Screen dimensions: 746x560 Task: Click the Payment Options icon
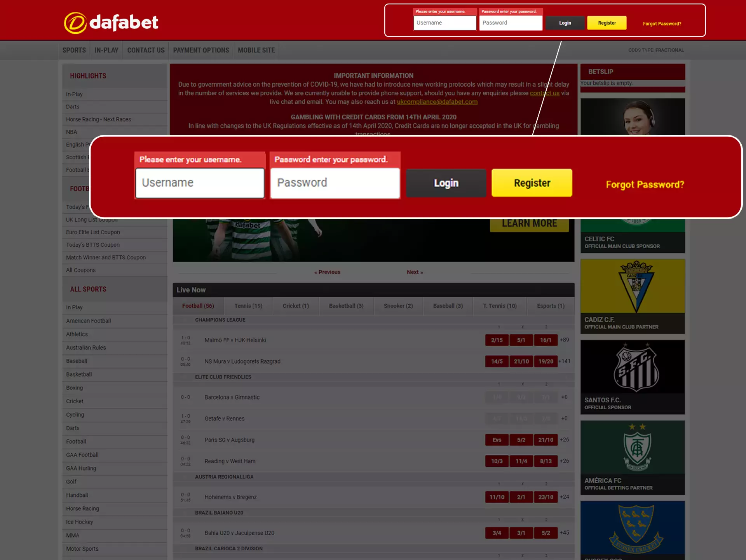click(201, 50)
